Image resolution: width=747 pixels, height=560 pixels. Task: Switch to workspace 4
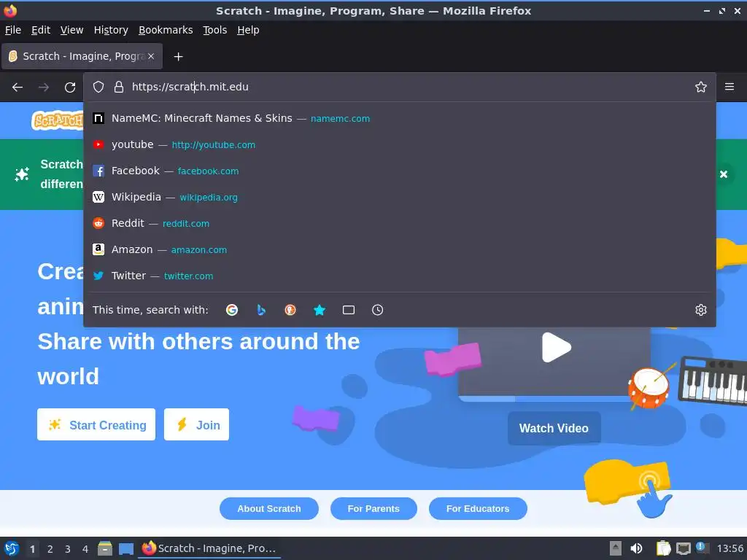(85, 549)
